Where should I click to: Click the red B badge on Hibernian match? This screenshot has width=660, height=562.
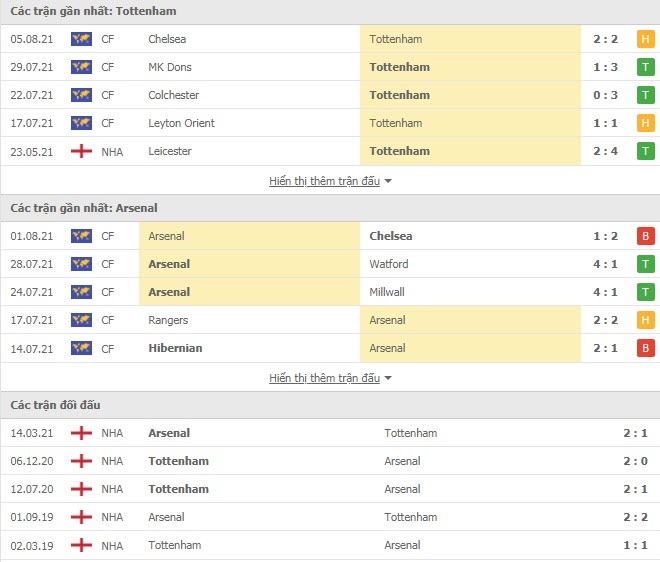coord(645,349)
